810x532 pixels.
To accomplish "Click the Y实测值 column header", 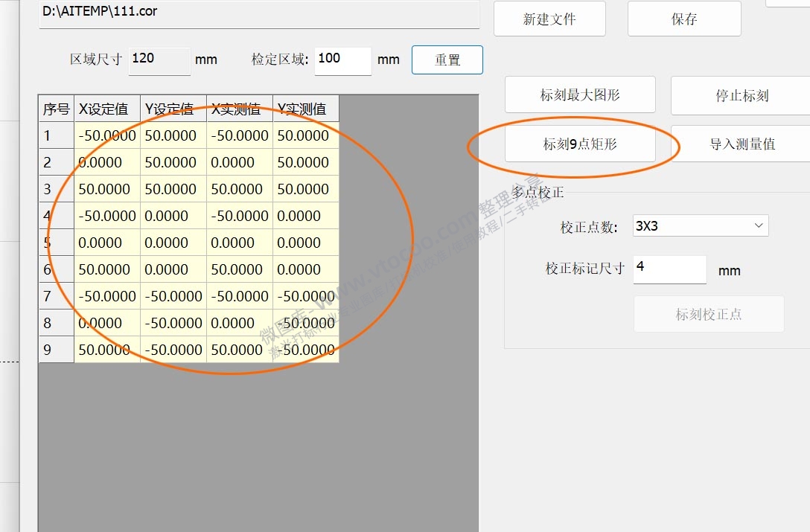I will point(304,109).
